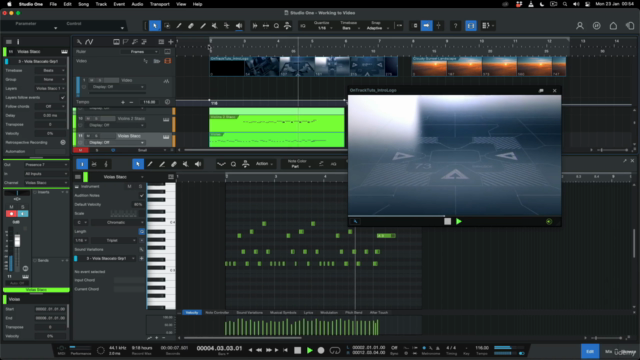Select the Range tool in main toolbar

click(167, 26)
